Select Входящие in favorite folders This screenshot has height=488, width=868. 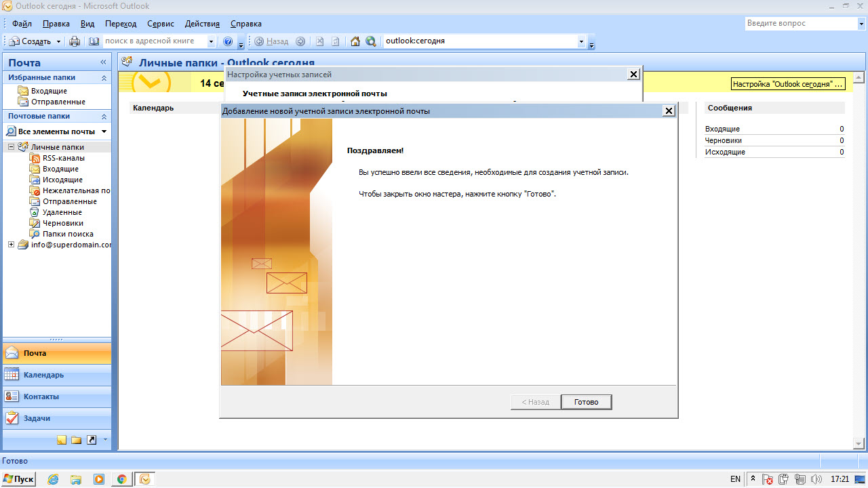49,91
